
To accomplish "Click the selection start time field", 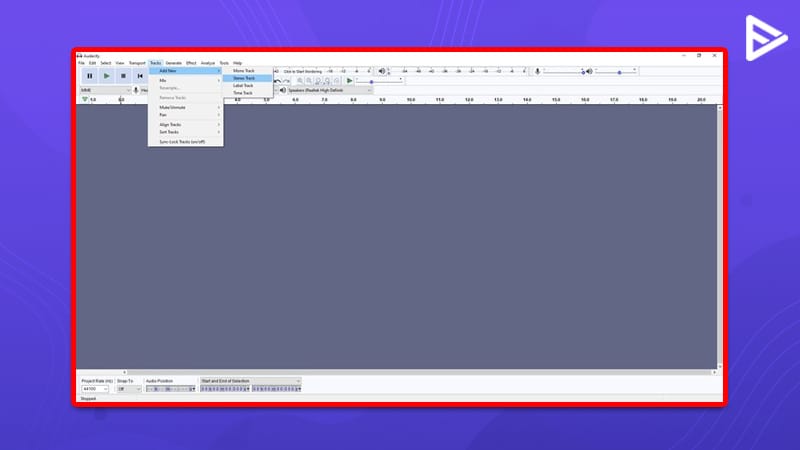I will [225, 389].
